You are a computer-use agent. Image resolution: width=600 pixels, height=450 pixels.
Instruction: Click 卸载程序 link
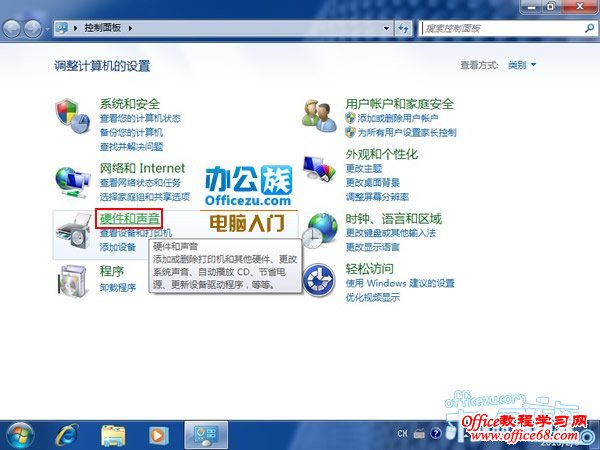(118, 287)
